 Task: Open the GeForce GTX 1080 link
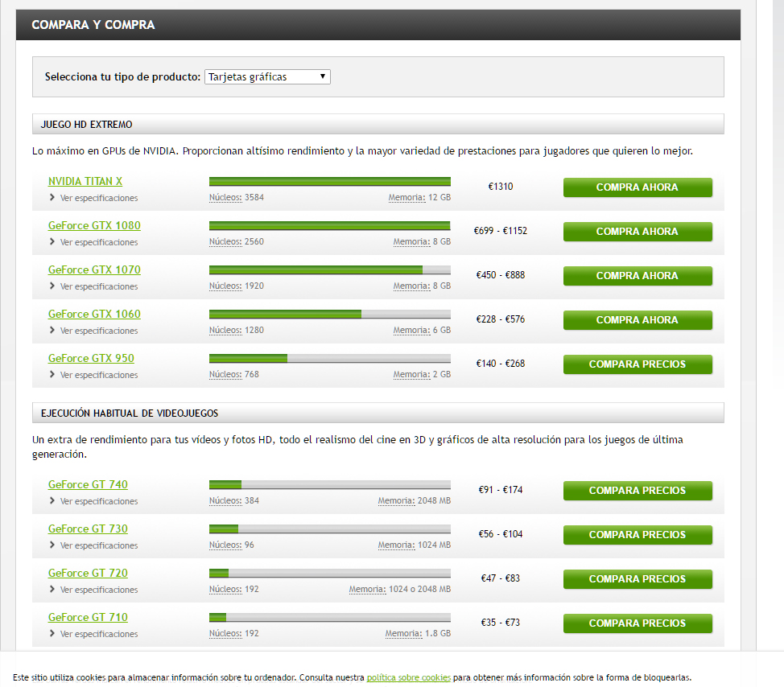point(94,225)
